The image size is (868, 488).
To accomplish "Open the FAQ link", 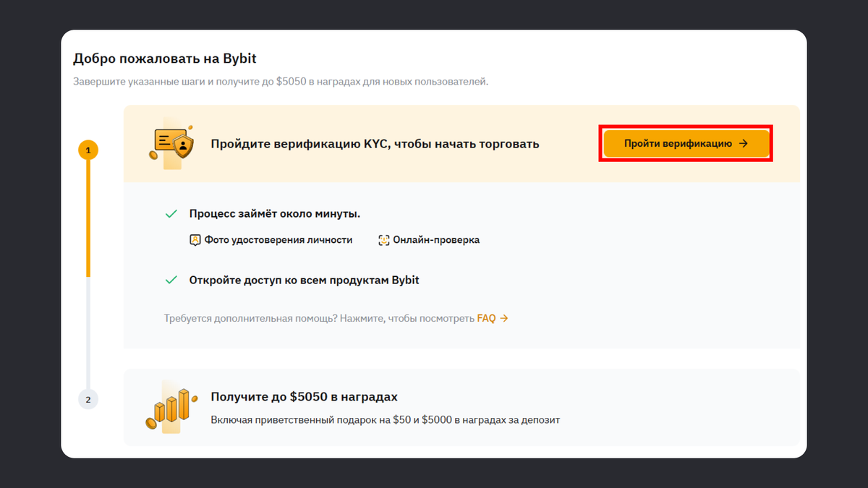I will 486,318.
